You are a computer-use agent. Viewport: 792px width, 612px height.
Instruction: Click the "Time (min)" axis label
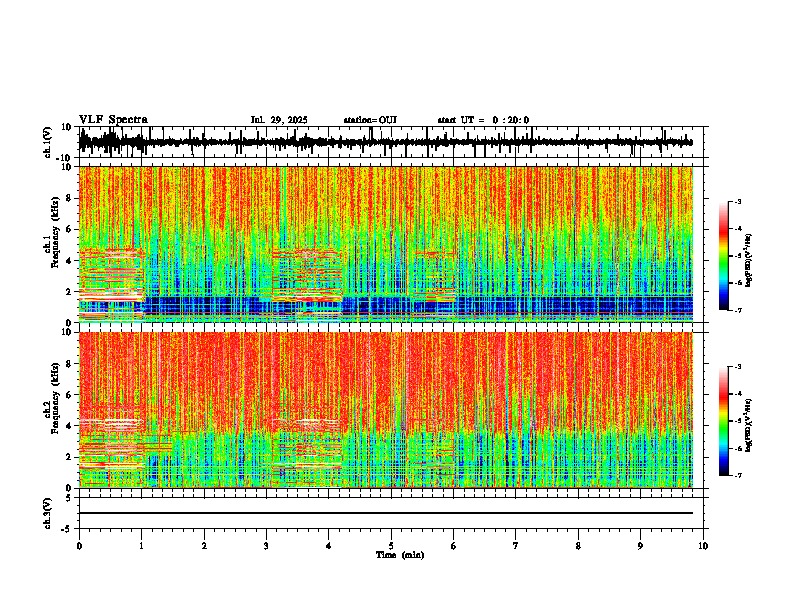pyautogui.click(x=400, y=555)
